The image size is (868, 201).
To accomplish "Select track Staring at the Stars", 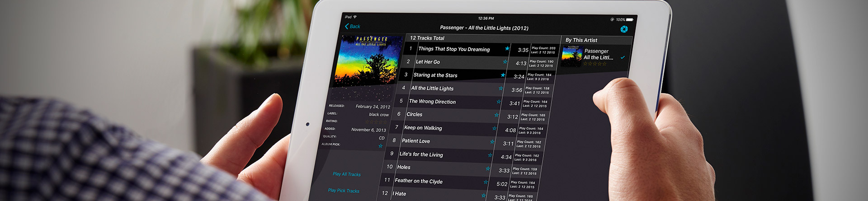I will (x=435, y=75).
